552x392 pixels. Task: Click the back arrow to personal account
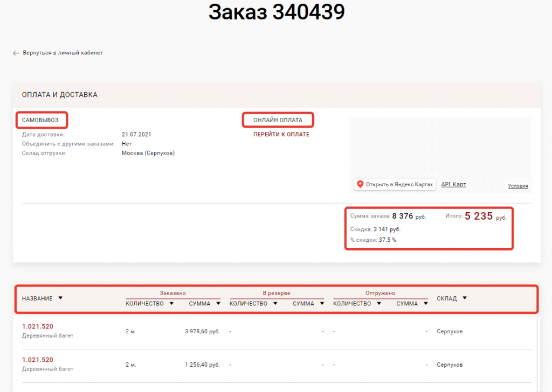tap(16, 53)
